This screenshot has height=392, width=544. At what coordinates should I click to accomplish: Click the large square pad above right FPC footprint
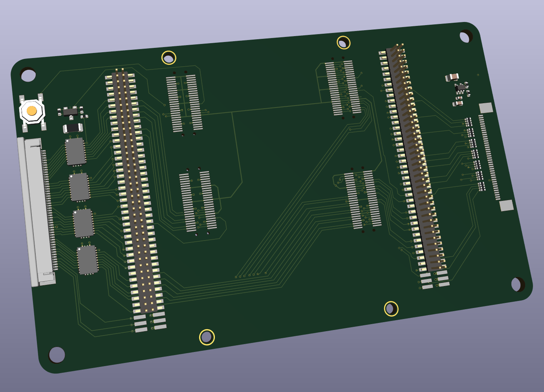point(486,108)
